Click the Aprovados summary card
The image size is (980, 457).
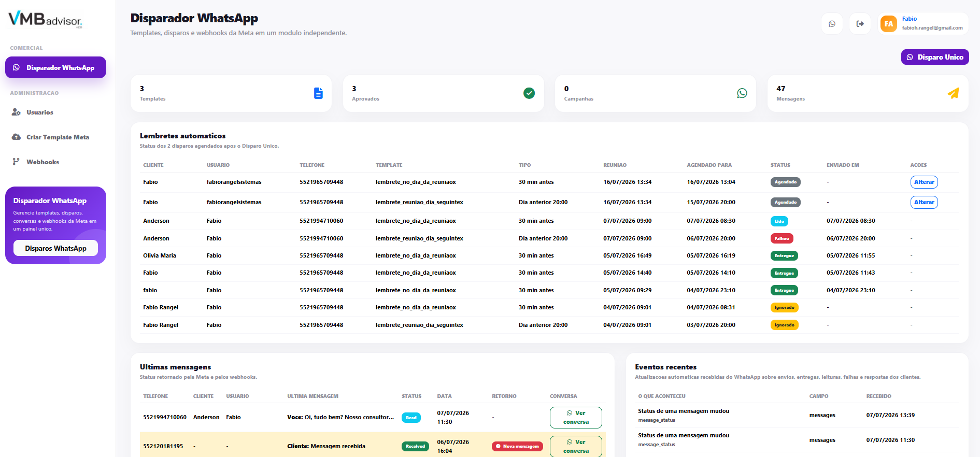(444, 93)
